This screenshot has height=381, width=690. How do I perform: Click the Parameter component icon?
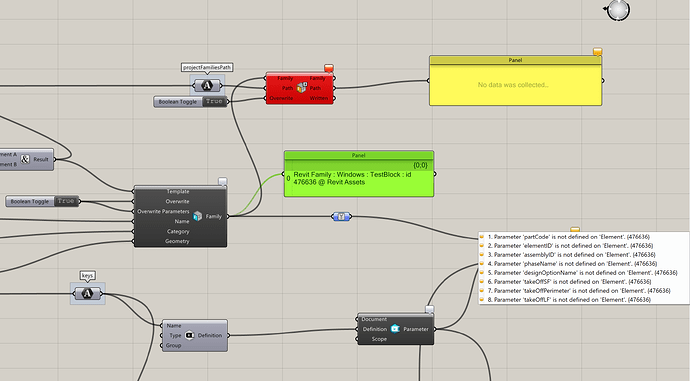click(x=395, y=329)
